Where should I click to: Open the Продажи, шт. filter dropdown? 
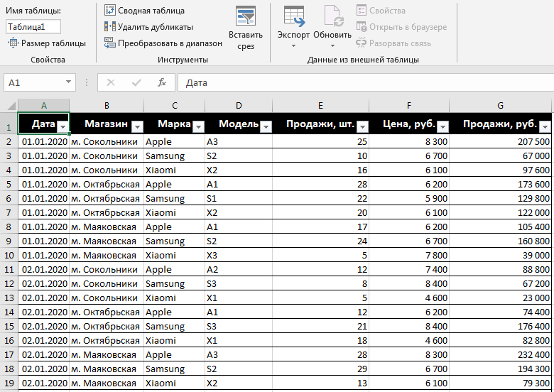click(362, 126)
